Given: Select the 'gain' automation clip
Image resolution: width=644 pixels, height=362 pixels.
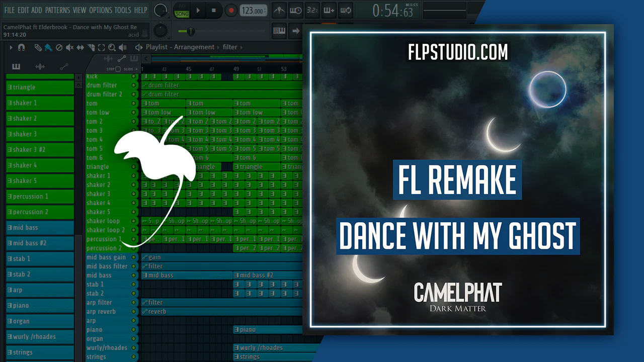Looking at the screenshot, I should 222,257.
